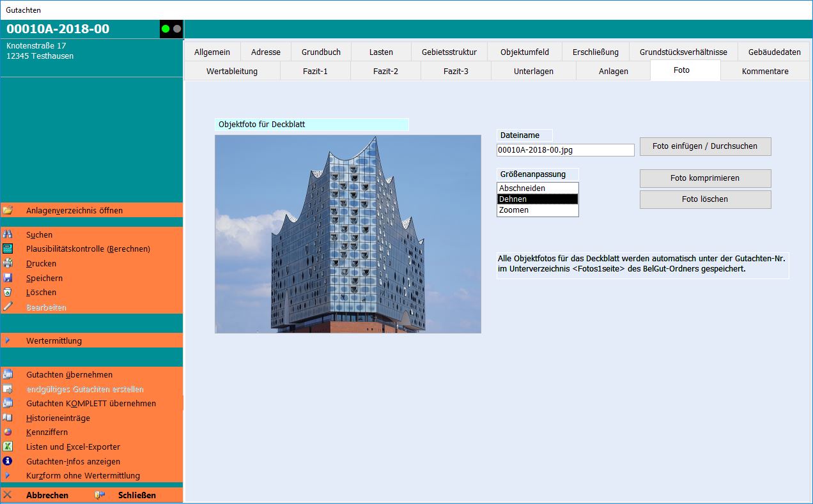Click the X icon beside Abbrechen
This screenshot has height=504, width=813.
(x=8, y=495)
